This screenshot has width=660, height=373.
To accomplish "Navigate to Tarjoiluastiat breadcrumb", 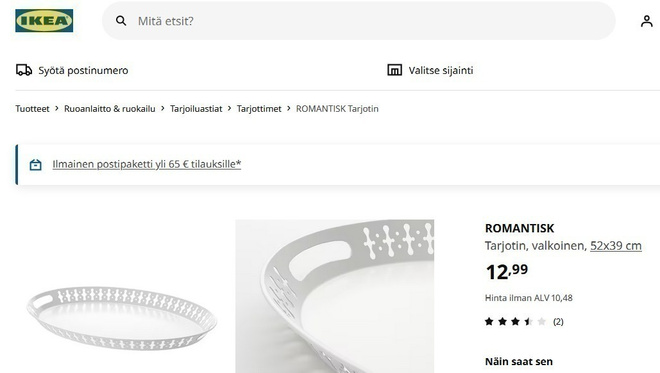I will 196,109.
